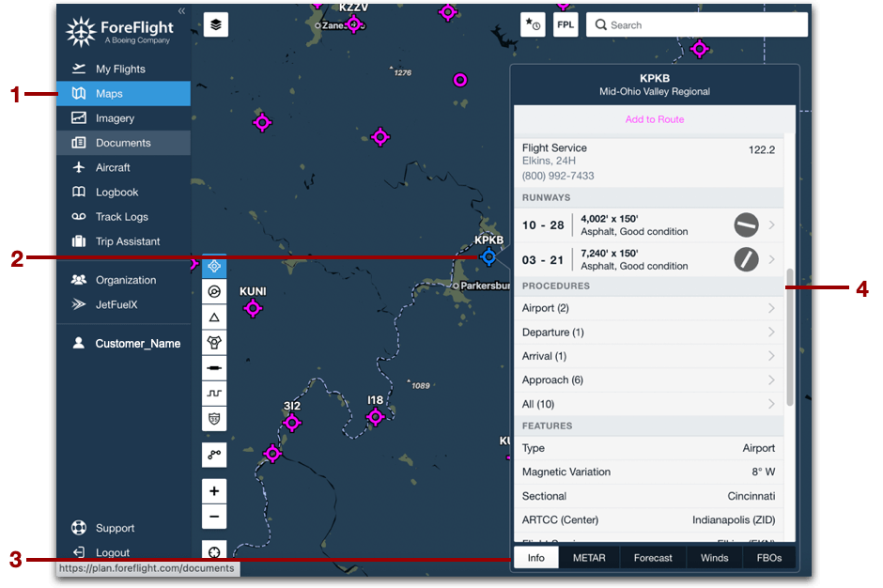Toggle the airports map overlay button

[x=214, y=266]
